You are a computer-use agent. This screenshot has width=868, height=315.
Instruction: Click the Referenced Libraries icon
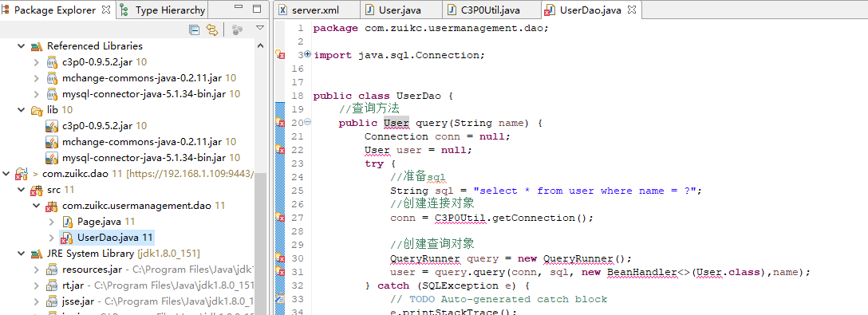coord(37,46)
